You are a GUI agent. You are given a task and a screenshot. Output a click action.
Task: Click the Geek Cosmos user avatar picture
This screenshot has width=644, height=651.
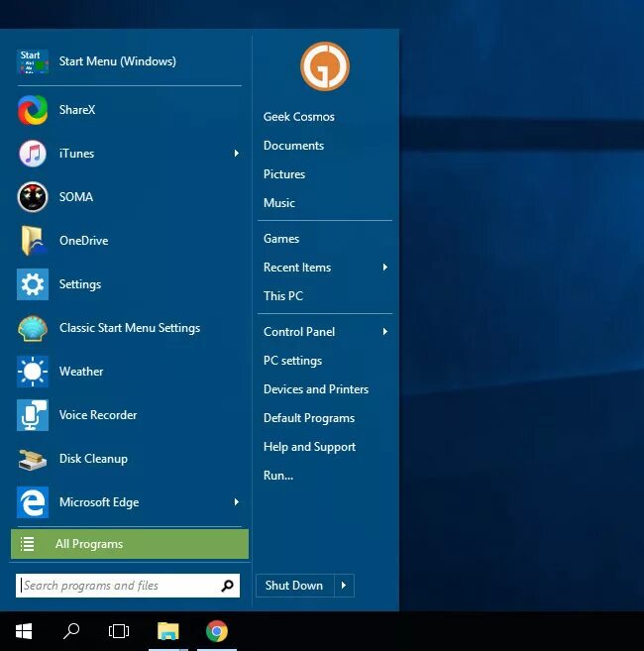tap(325, 66)
